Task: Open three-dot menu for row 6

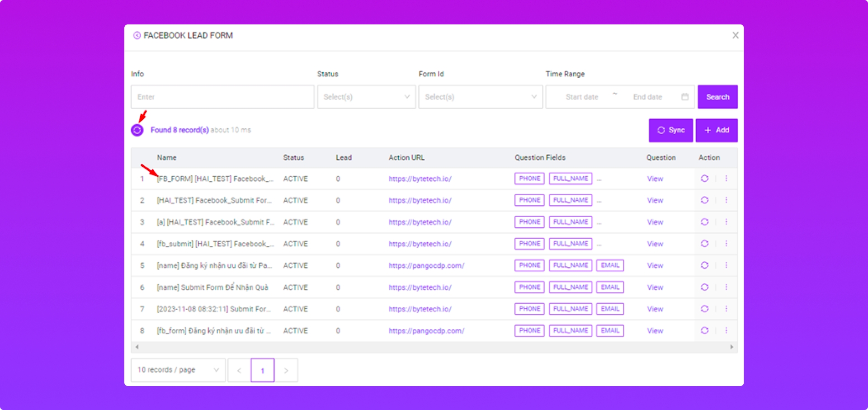Action: (x=726, y=287)
